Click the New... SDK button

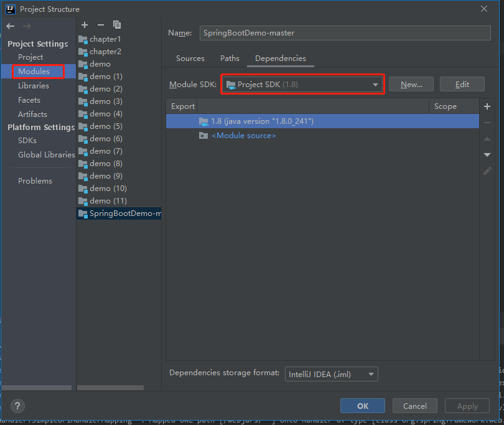coord(411,85)
